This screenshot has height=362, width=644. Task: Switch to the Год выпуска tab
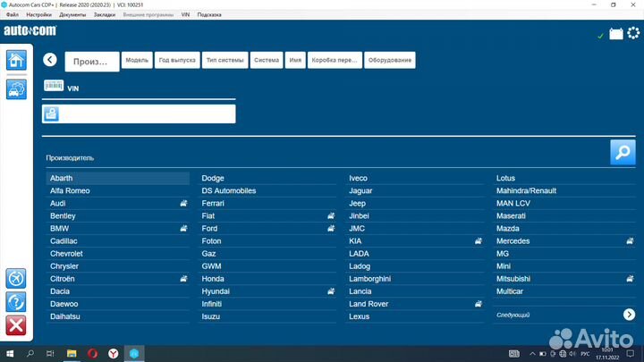coord(177,60)
